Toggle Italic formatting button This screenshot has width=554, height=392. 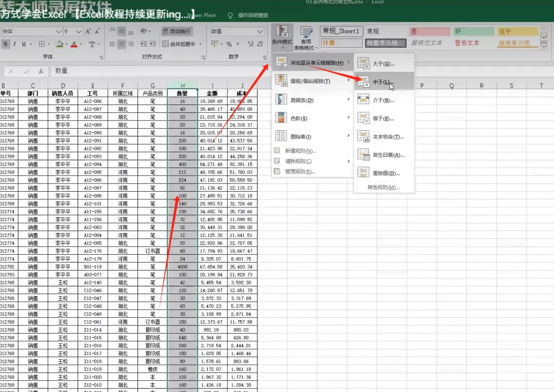[x=14, y=44]
